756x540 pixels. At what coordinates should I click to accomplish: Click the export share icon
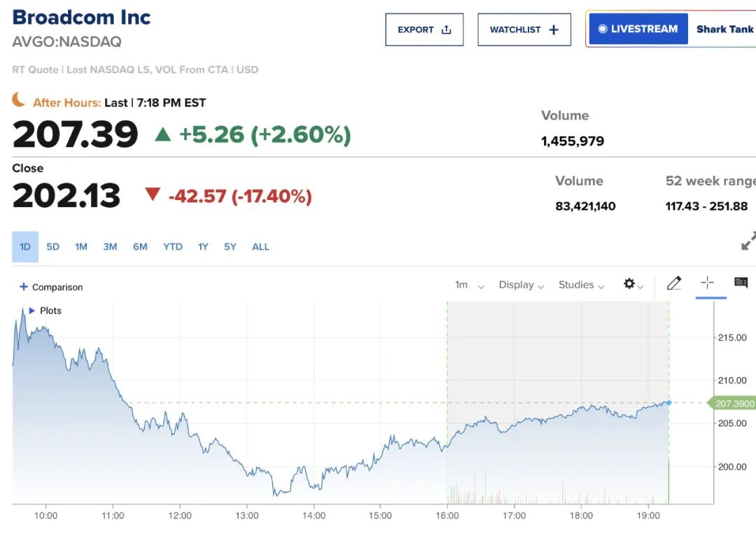446,30
